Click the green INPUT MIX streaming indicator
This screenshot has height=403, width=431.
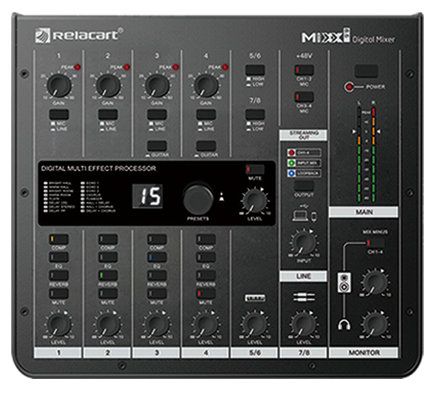coord(291,163)
